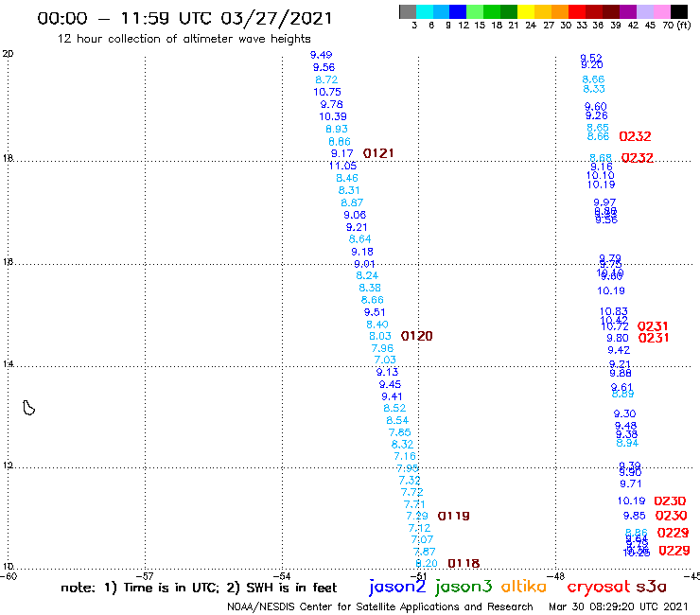Click the 8.72 wave height reading

(x=326, y=79)
